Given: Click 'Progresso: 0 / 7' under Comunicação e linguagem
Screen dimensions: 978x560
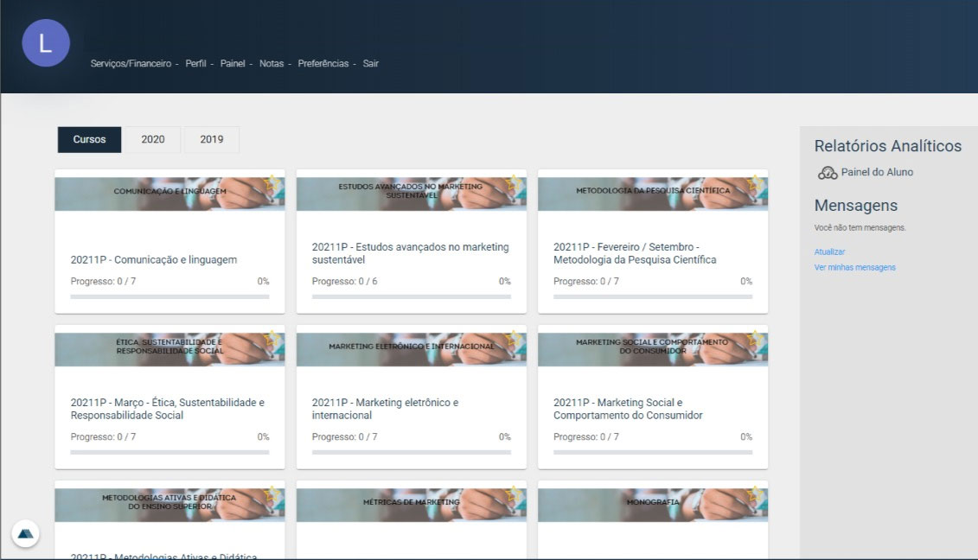Looking at the screenshot, I should coord(103,281).
